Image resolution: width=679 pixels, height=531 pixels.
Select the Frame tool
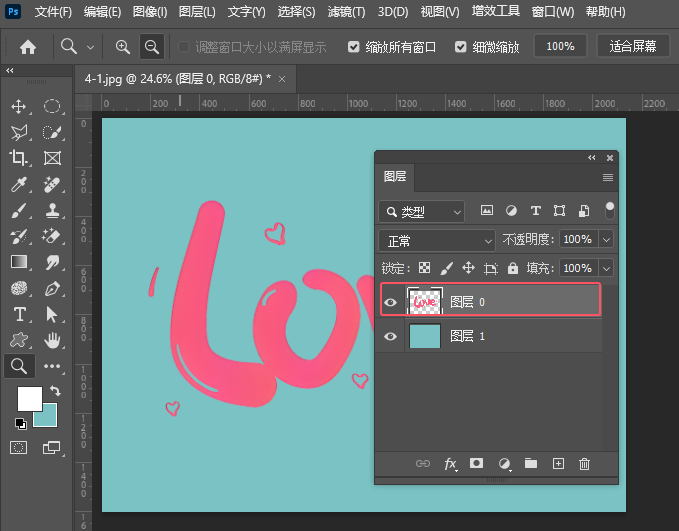pyautogui.click(x=52, y=158)
